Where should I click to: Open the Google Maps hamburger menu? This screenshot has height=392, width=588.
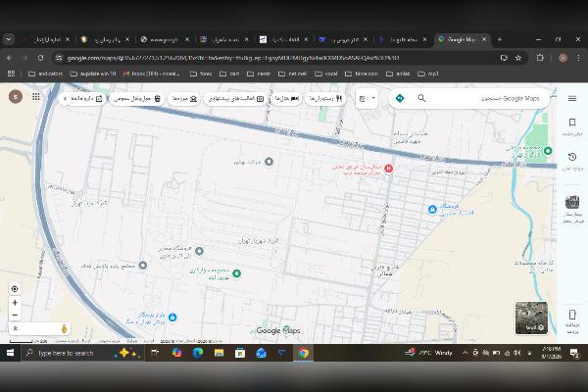click(572, 98)
